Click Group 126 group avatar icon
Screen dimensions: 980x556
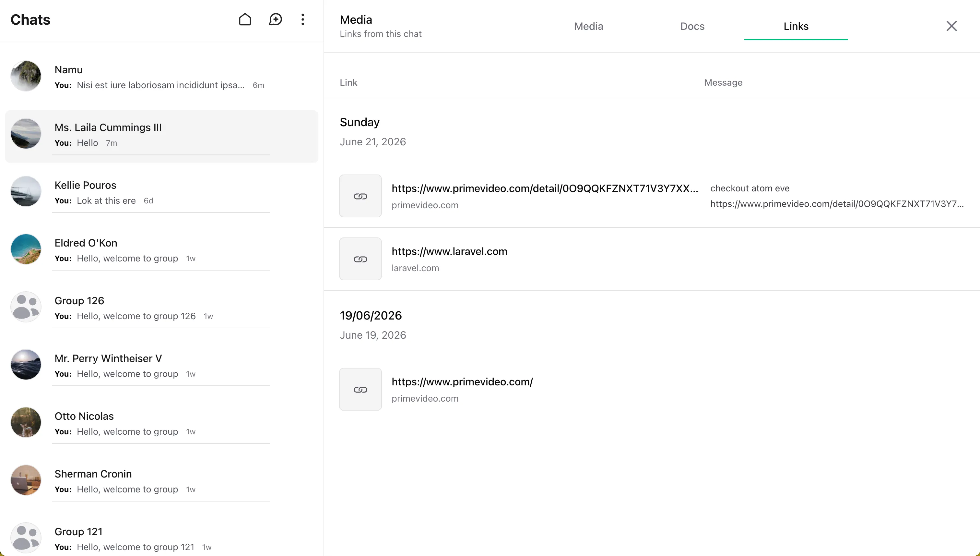26,307
